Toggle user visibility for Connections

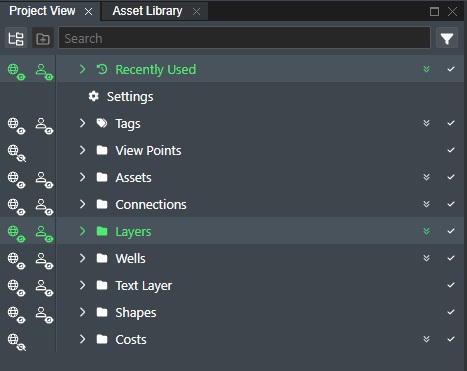pyautogui.click(x=44, y=207)
